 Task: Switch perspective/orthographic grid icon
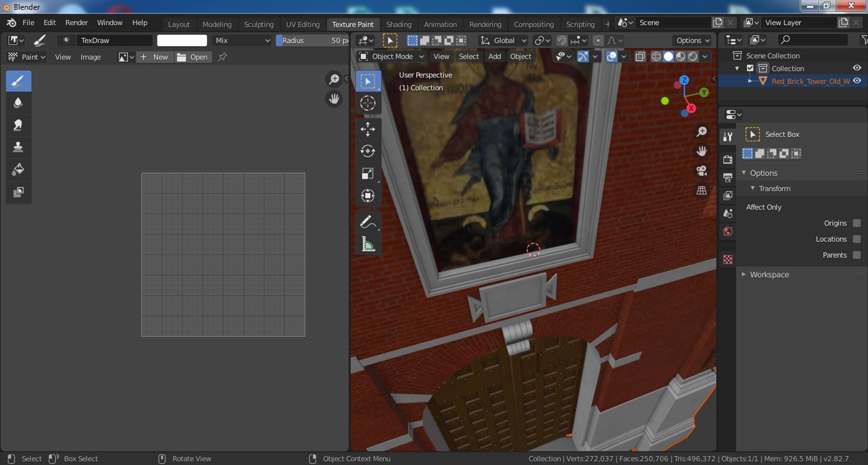click(x=702, y=190)
